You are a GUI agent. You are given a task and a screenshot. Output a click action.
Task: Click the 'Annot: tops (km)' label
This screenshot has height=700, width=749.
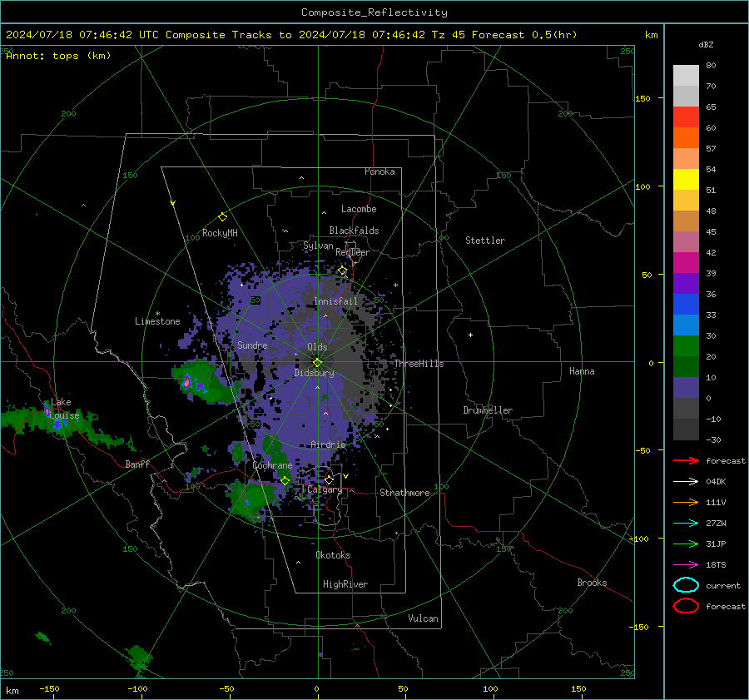(58, 56)
